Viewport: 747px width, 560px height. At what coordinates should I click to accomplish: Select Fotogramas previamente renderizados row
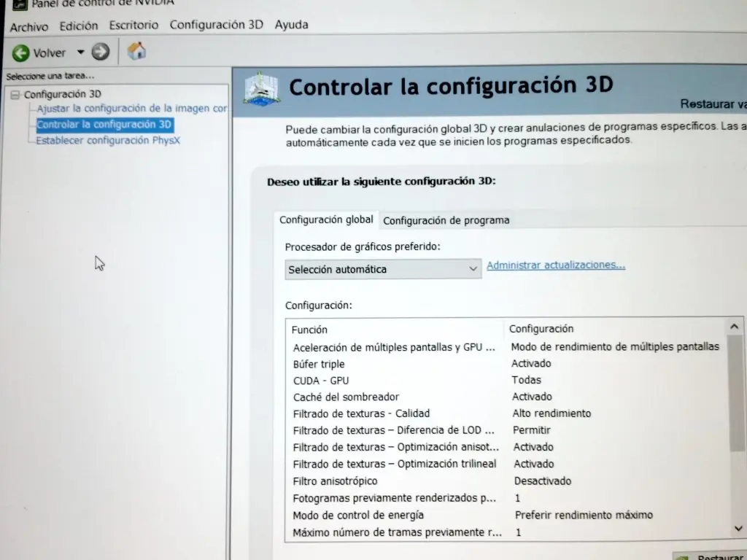pyautogui.click(x=508, y=498)
